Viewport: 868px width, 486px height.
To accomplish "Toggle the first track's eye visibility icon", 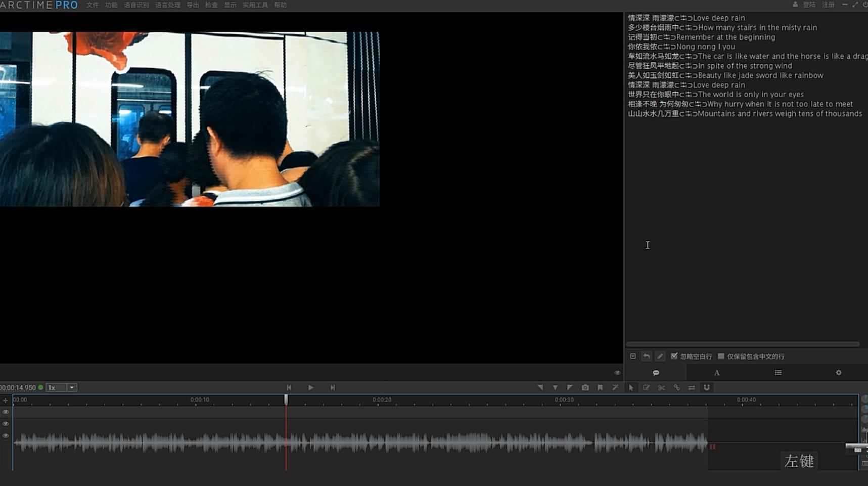I will tap(6, 412).
